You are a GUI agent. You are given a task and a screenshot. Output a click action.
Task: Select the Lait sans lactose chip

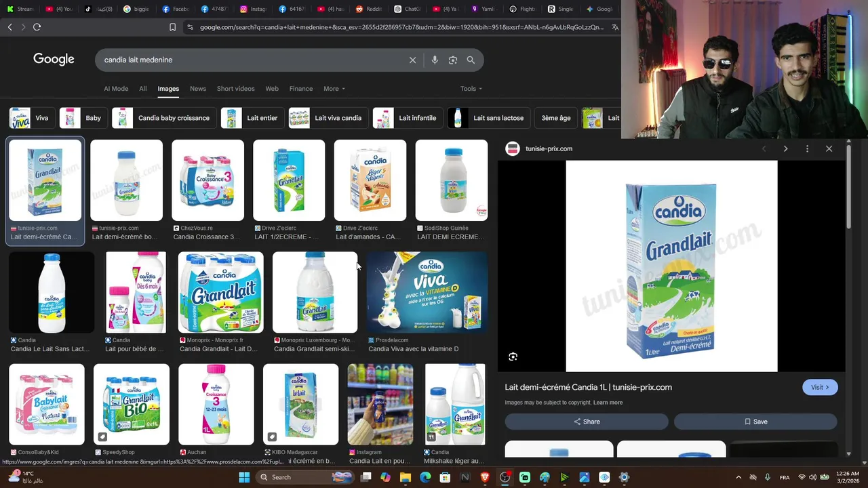(488, 118)
